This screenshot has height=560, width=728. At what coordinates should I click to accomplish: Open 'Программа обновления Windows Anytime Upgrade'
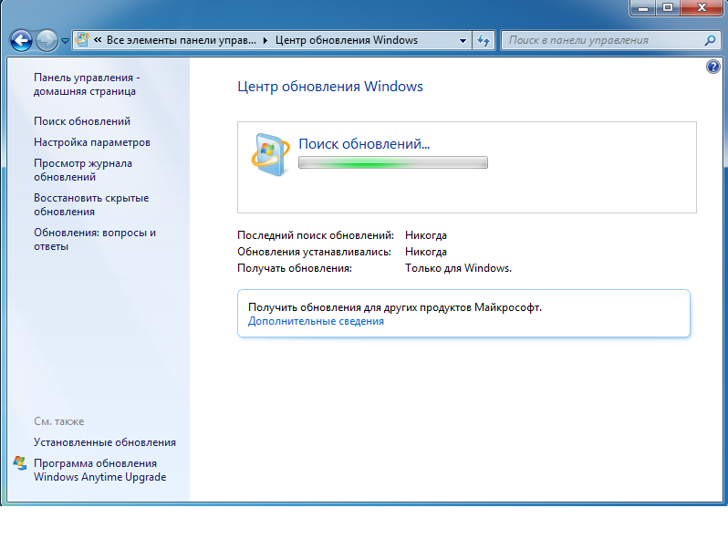pyautogui.click(x=99, y=470)
